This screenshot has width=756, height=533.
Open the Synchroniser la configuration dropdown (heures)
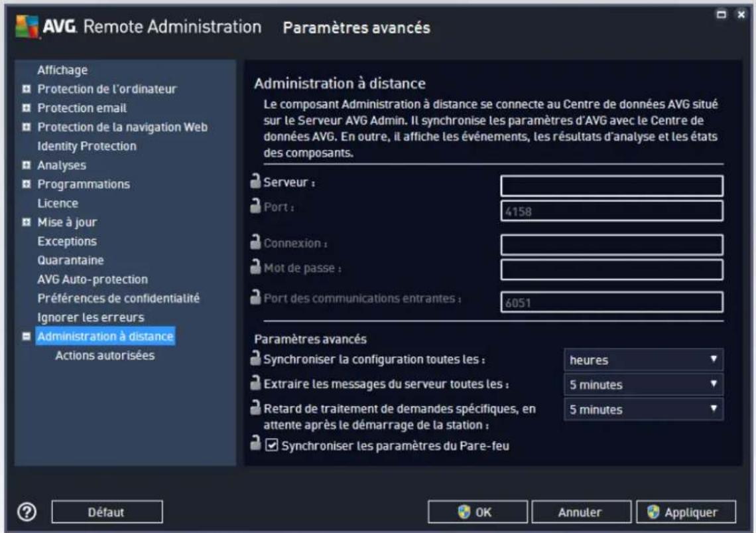(643, 360)
